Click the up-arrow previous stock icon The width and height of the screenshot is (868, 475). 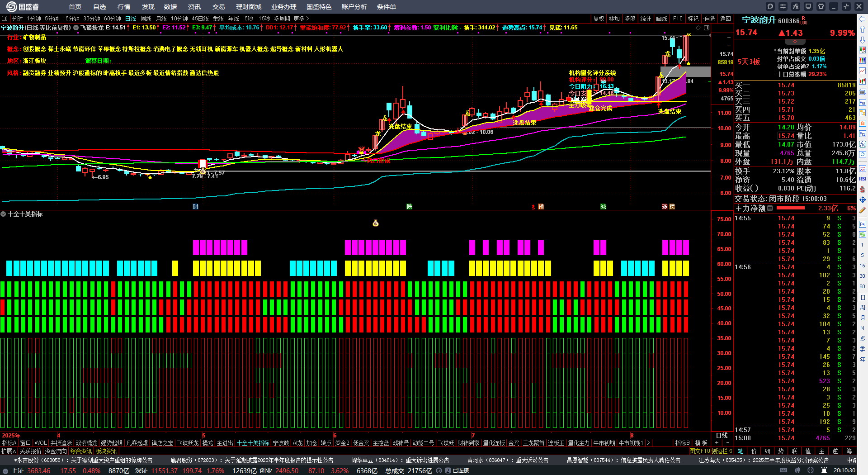(863, 29)
